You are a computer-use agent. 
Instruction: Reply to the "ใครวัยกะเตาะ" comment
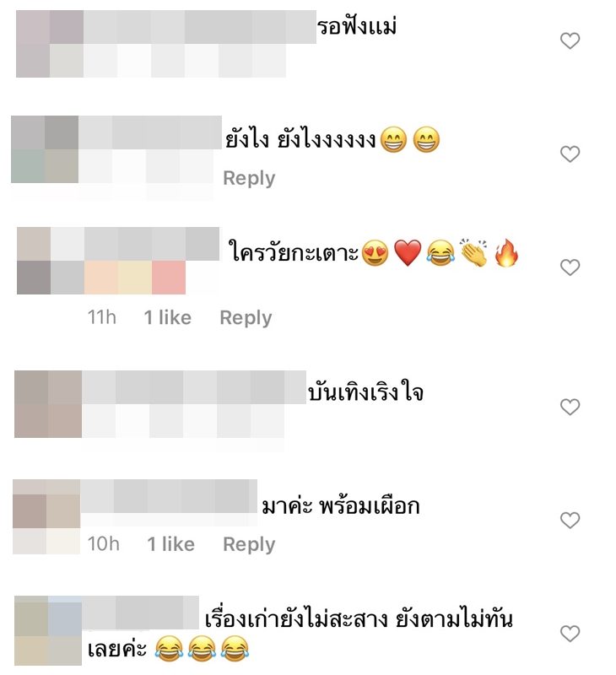246,318
